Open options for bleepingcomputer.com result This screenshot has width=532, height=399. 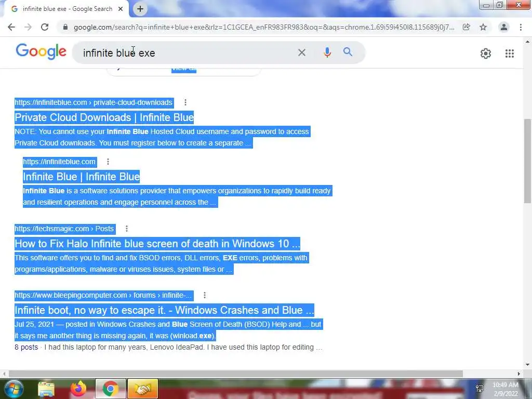(205, 295)
